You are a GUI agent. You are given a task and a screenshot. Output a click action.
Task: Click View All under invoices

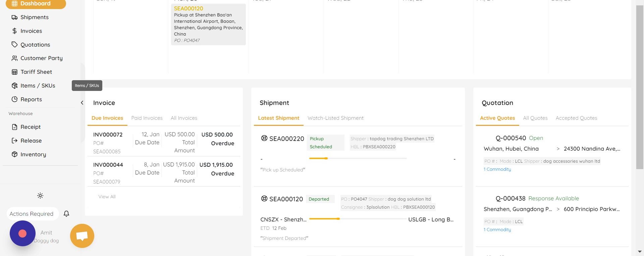coord(107,197)
